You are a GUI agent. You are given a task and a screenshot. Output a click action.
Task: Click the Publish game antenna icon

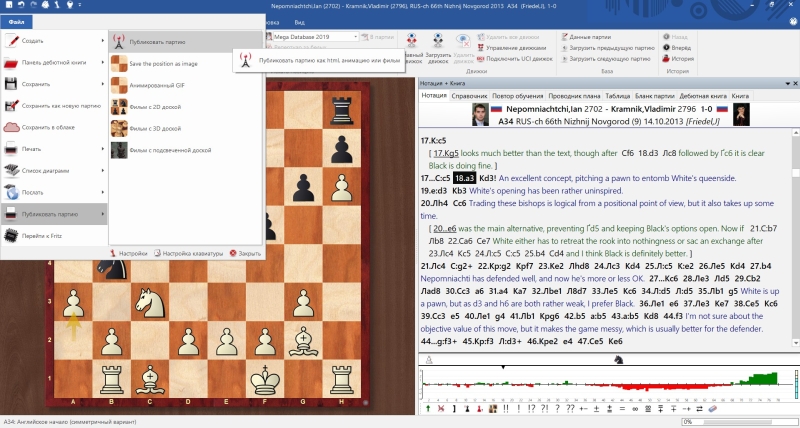pos(118,44)
